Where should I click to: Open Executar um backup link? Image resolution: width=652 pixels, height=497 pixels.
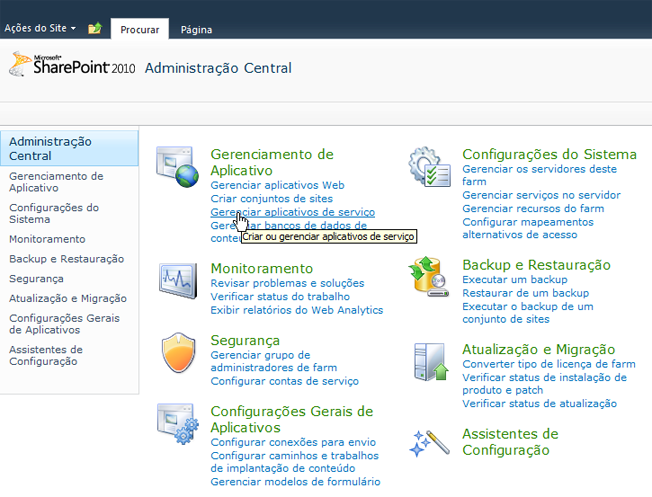click(515, 279)
